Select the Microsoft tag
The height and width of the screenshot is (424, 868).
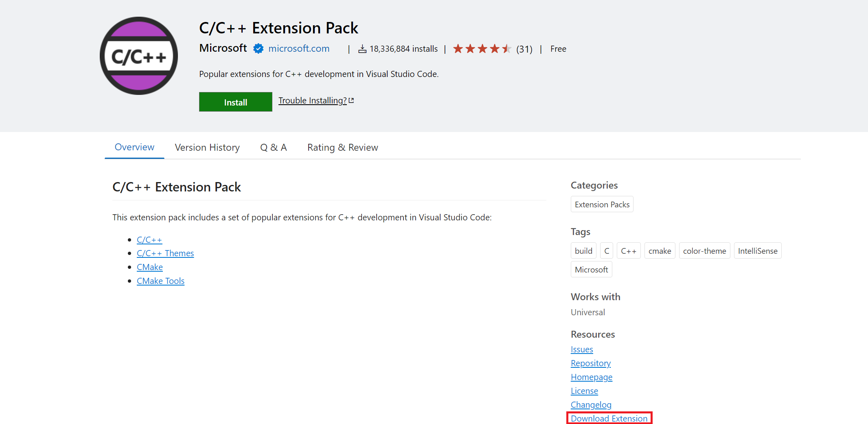(x=591, y=270)
